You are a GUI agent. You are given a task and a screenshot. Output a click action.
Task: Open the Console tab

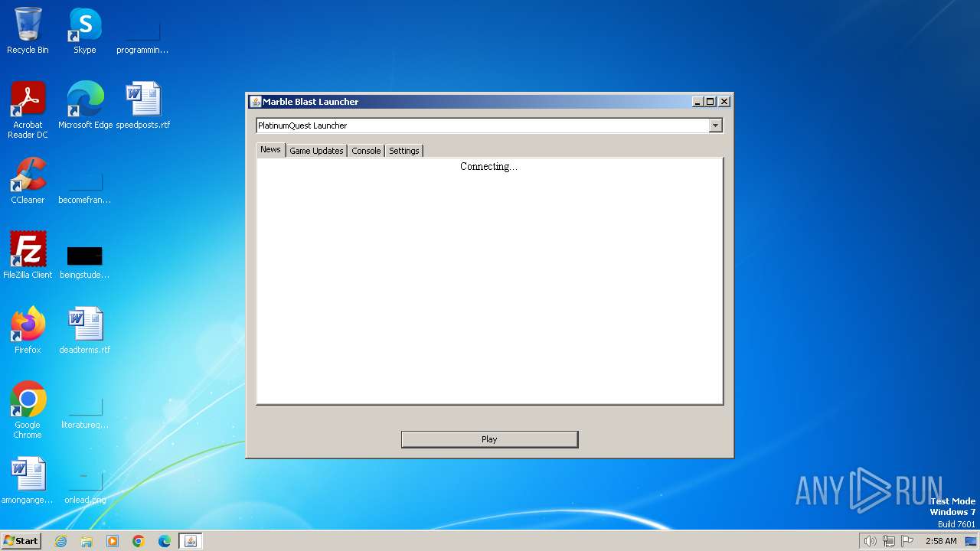[366, 151]
